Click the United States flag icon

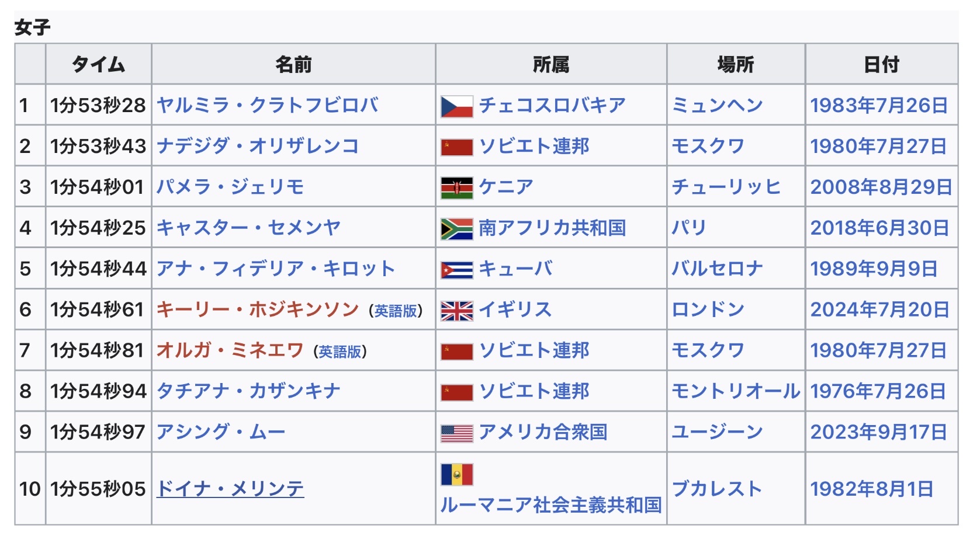point(456,434)
